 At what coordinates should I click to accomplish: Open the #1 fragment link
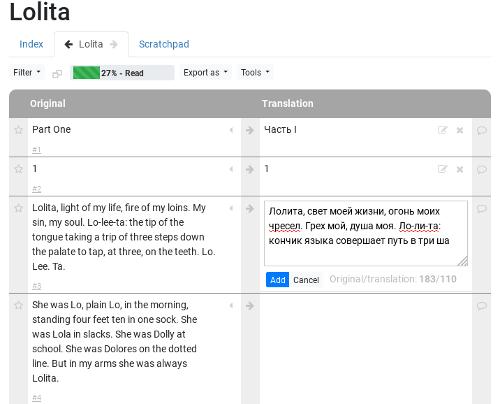point(37,150)
